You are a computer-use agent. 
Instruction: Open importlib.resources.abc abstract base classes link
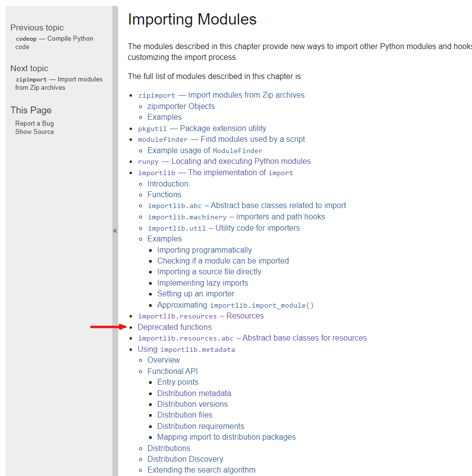(x=252, y=338)
